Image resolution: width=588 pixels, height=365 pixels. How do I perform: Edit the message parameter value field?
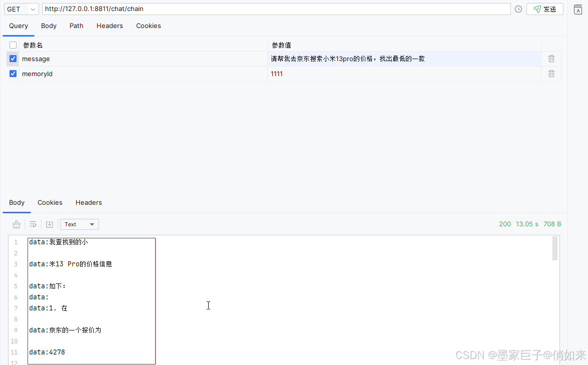tap(404, 59)
